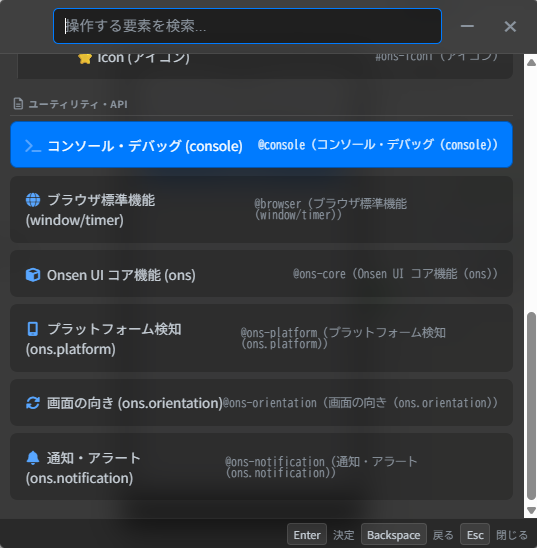Click the @ons-core identifier text
This screenshot has width=537, height=548.
pyautogui.click(x=396, y=274)
